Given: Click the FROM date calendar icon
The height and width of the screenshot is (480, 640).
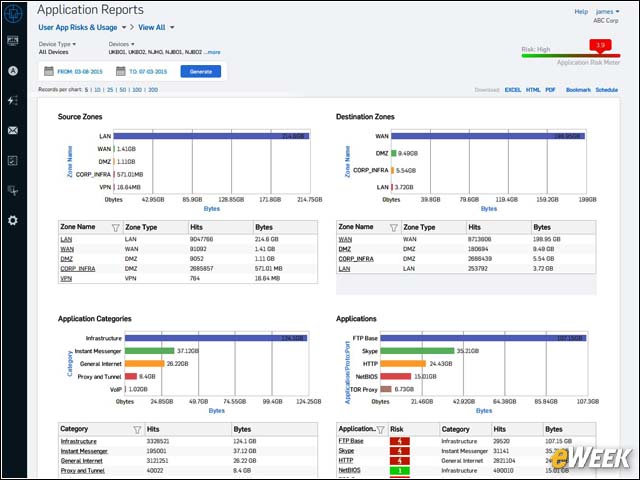Looking at the screenshot, I should pyautogui.click(x=49, y=71).
